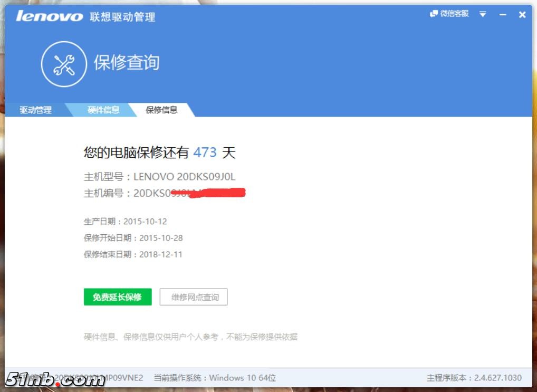Select the 保修信息 tab
The image size is (537, 392).
(x=161, y=110)
